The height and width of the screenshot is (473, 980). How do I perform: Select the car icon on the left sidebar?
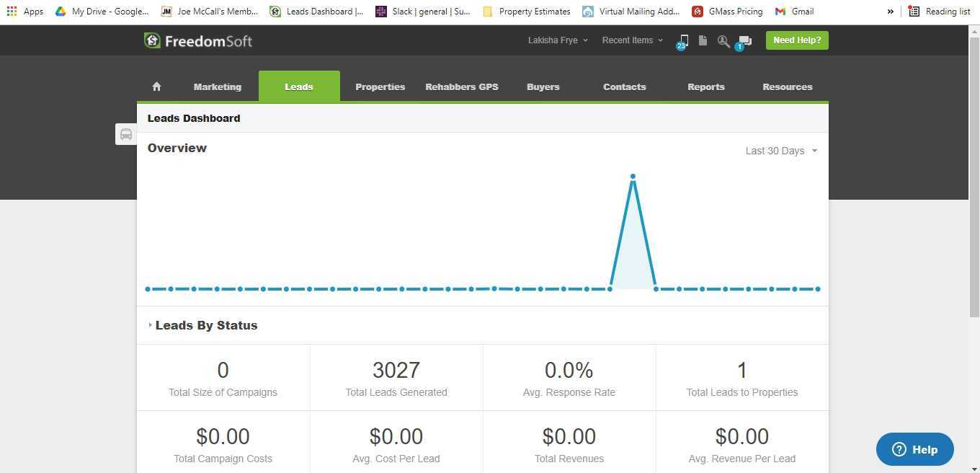pos(126,134)
